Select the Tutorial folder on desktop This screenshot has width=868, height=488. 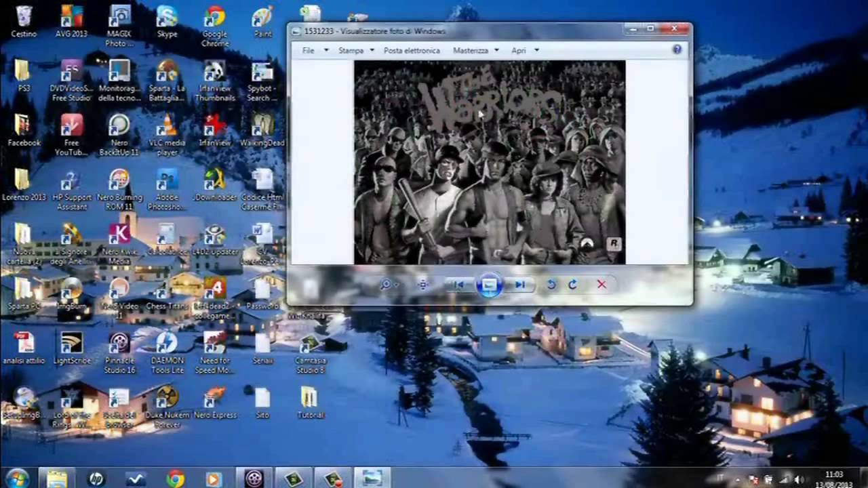(310, 403)
